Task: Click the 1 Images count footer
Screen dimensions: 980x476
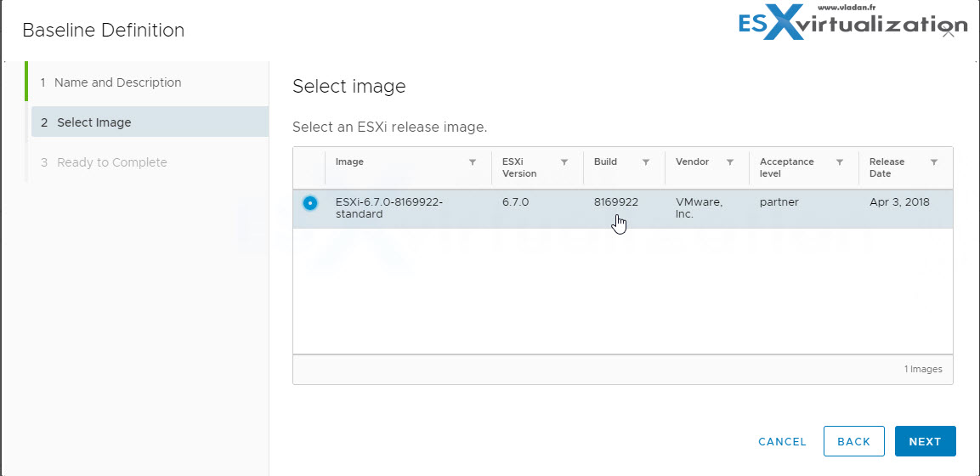Action: point(923,369)
